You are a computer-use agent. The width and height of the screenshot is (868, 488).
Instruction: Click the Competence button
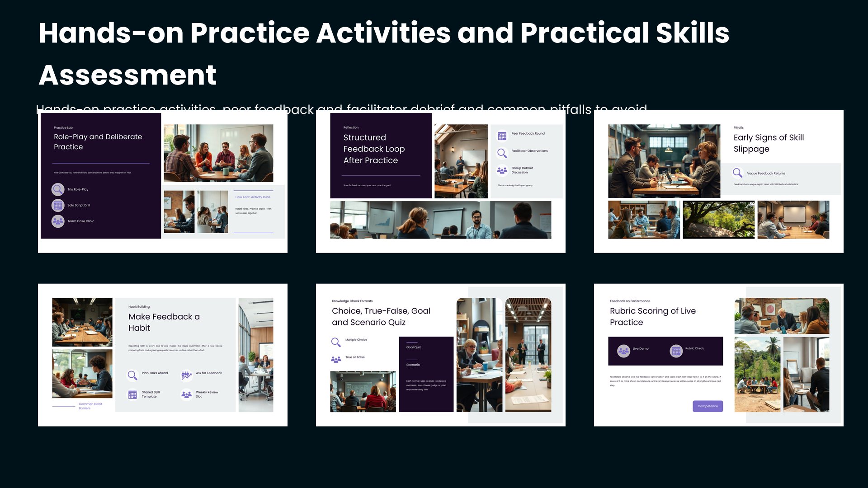click(x=708, y=406)
